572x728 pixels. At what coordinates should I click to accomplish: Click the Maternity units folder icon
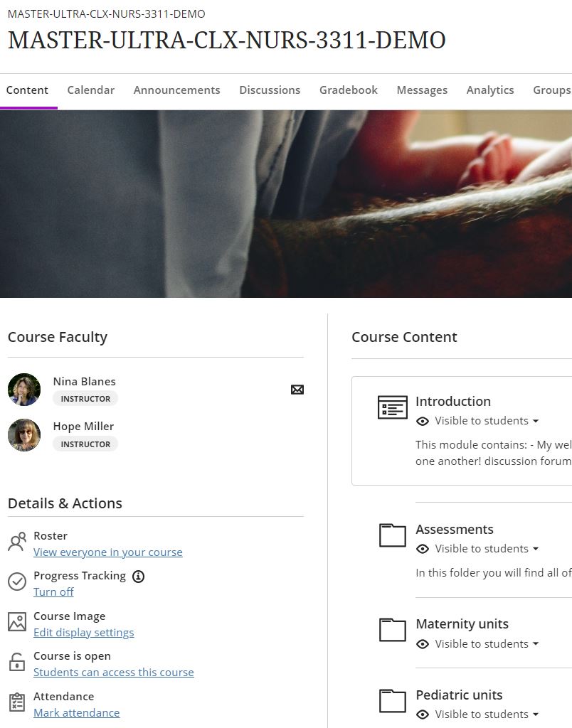coord(392,630)
